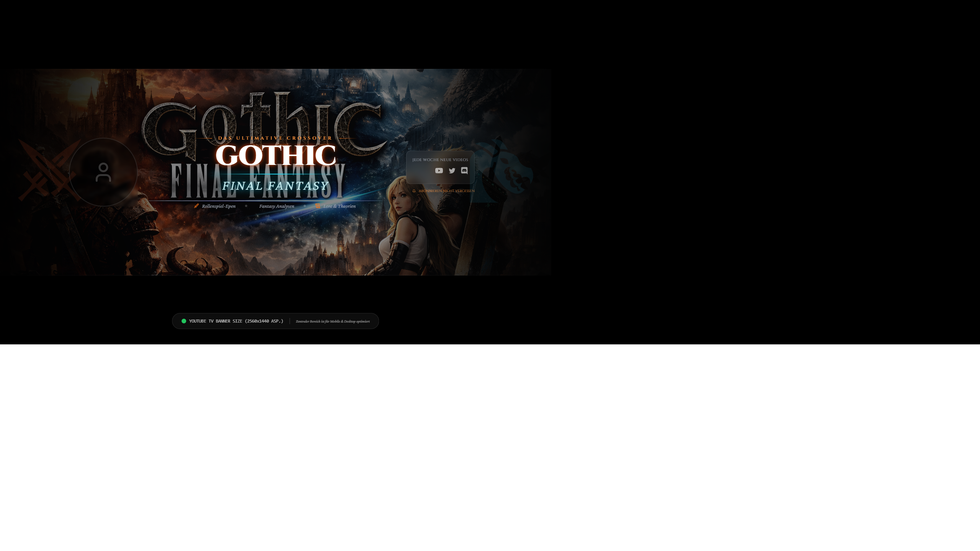Image resolution: width=980 pixels, height=551 pixels.
Task: Click the orange sword icon beside Rollenspiel-Epen
Action: [196, 206]
